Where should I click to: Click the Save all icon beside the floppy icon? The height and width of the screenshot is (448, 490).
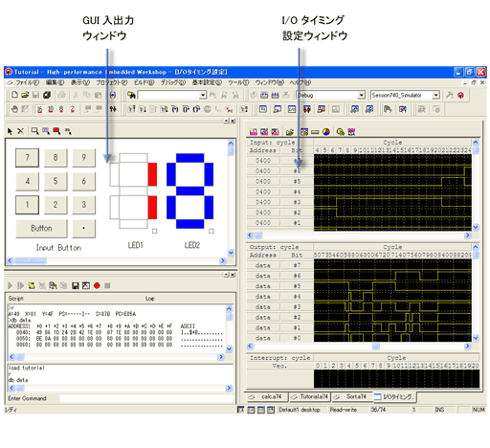(47, 95)
